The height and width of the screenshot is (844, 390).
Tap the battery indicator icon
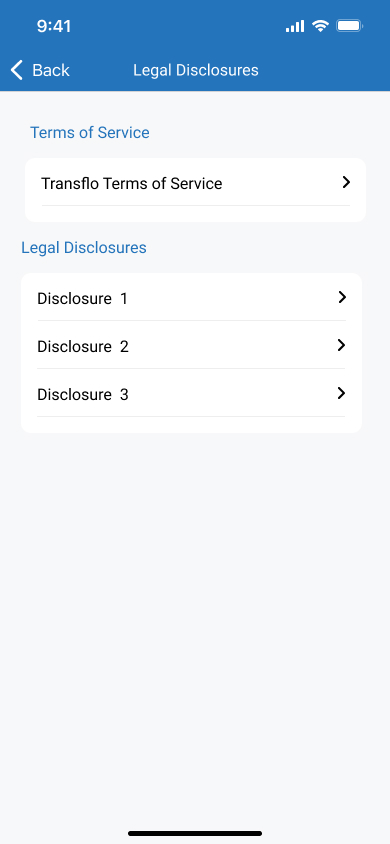point(350,25)
